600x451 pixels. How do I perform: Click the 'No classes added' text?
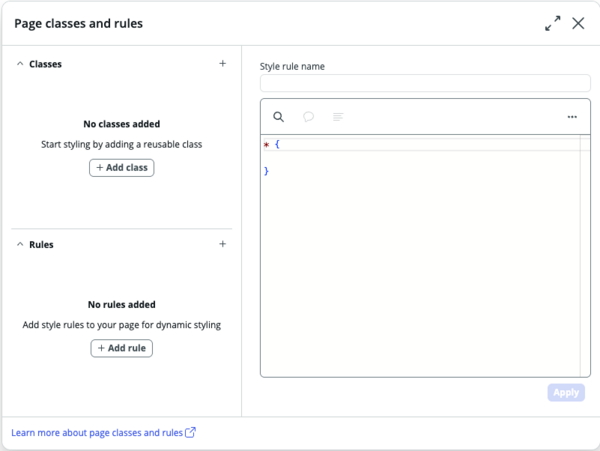point(122,124)
